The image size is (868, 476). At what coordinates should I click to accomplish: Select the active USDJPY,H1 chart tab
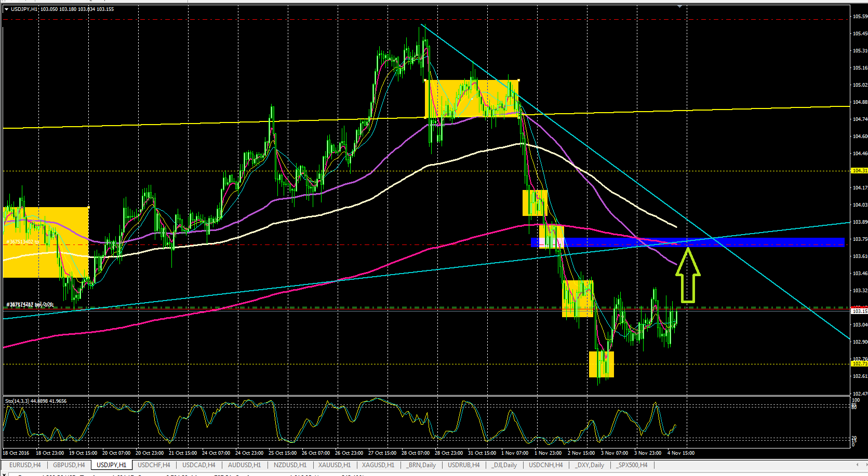click(x=111, y=465)
